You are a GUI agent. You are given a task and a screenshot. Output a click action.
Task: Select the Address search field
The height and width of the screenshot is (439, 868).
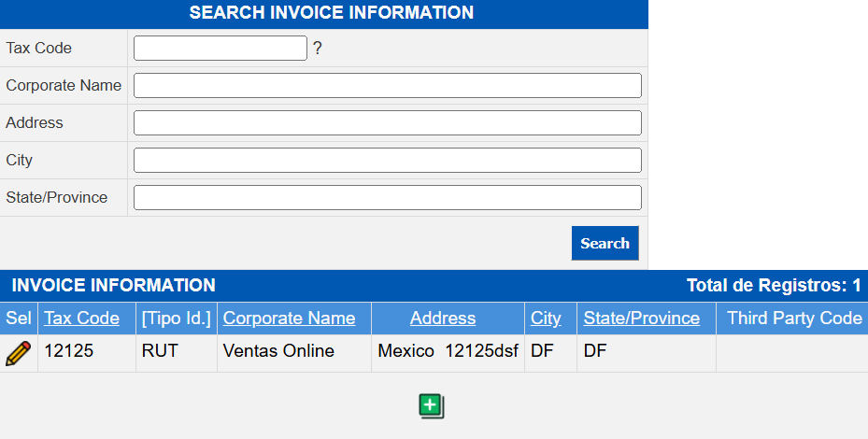coord(387,123)
